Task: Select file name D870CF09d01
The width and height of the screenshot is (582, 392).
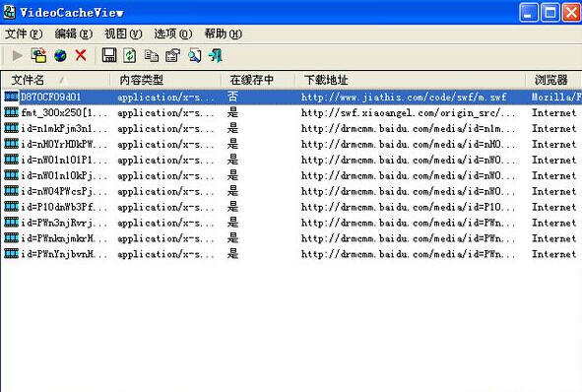Action: [50, 98]
